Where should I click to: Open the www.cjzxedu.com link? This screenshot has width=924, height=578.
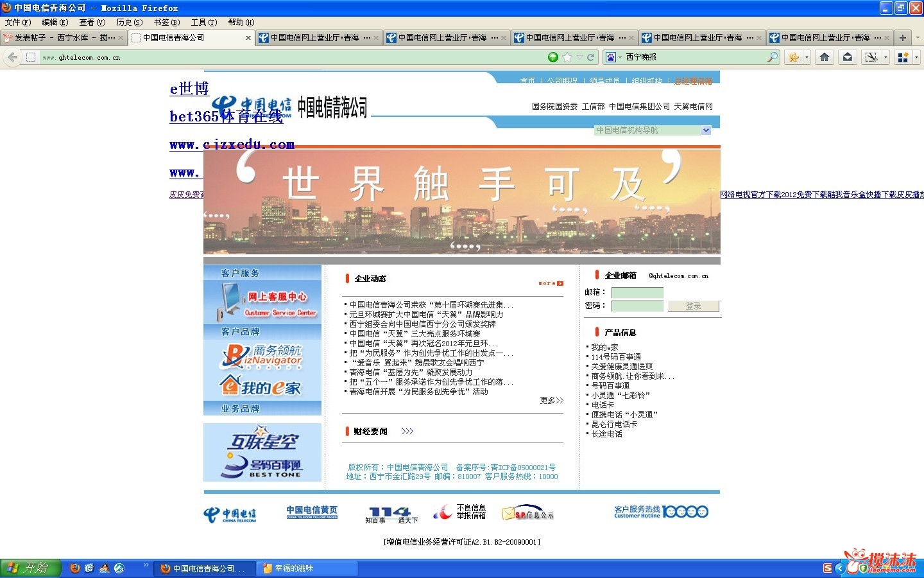point(232,144)
